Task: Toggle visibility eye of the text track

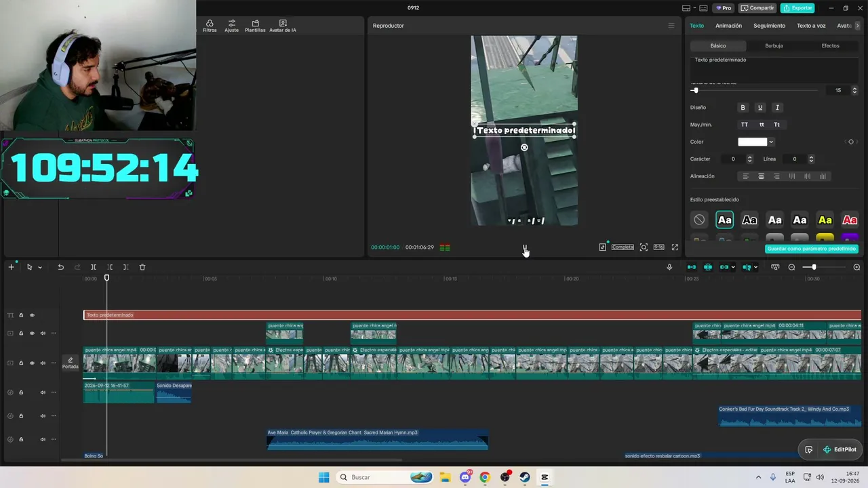Action: pos(31,315)
